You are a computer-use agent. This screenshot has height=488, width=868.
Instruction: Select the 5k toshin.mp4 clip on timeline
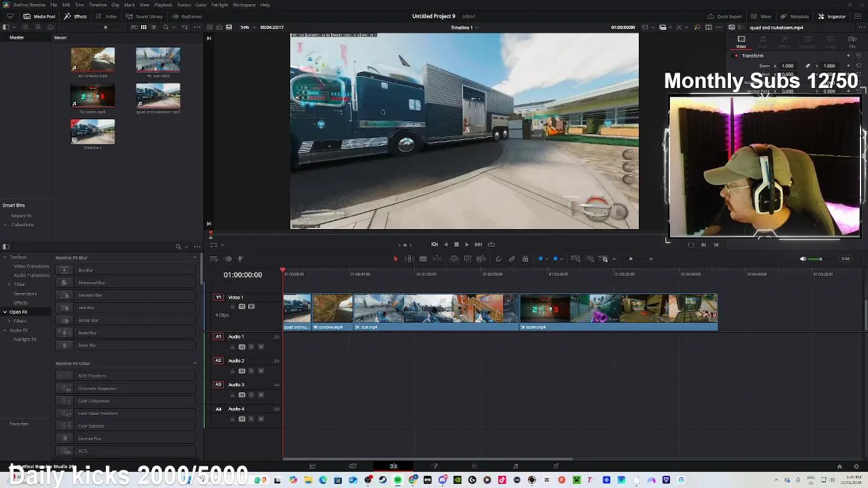pos(618,312)
